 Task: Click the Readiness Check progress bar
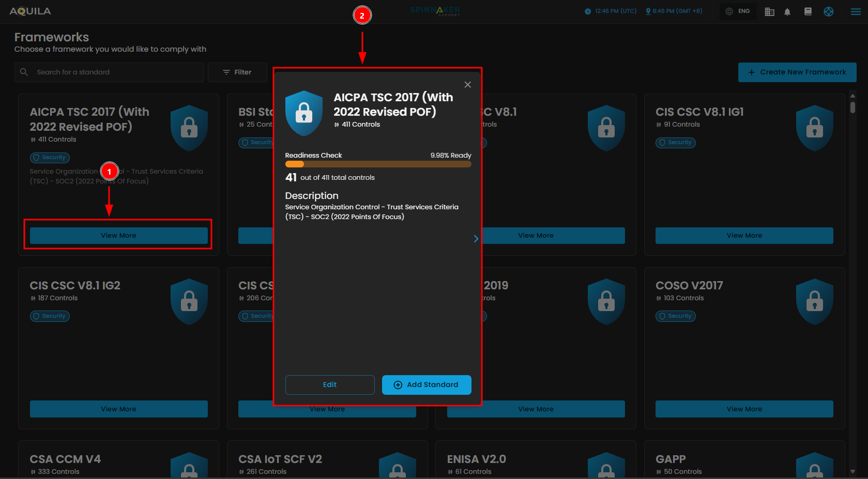378,165
